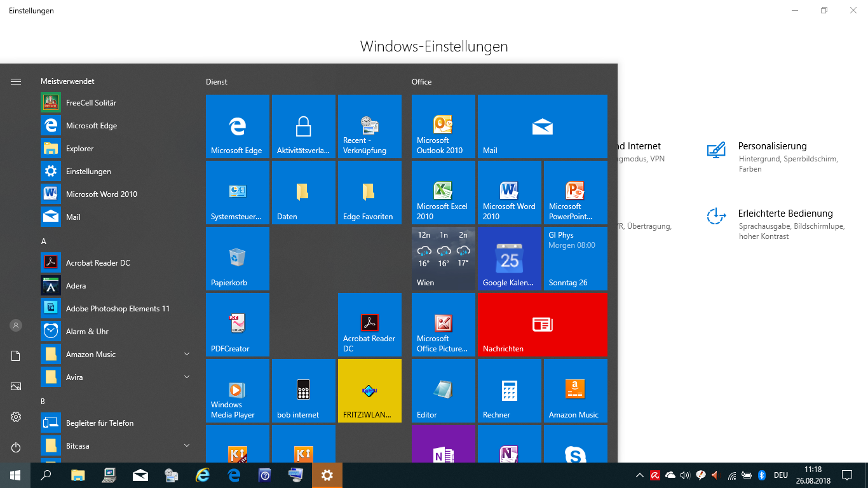868x488 pixels.
Task: Click the user account icon in Start sidebar
Action: tap(16, 325)
